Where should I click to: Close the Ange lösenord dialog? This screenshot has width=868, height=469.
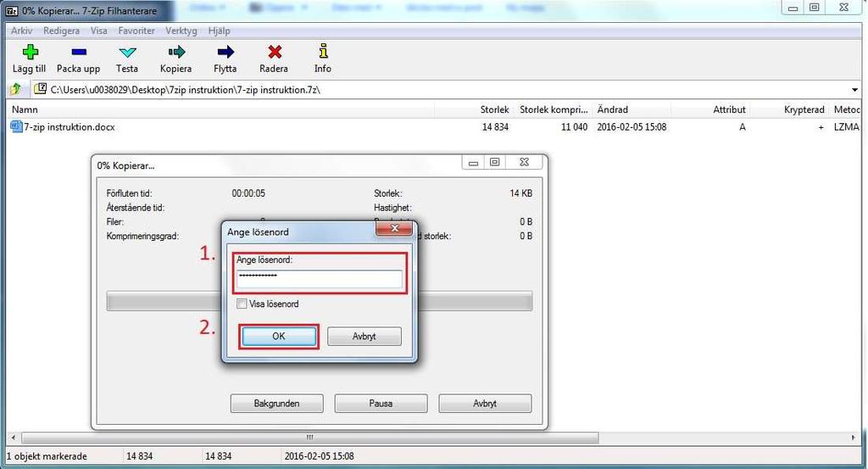point(394,227)
